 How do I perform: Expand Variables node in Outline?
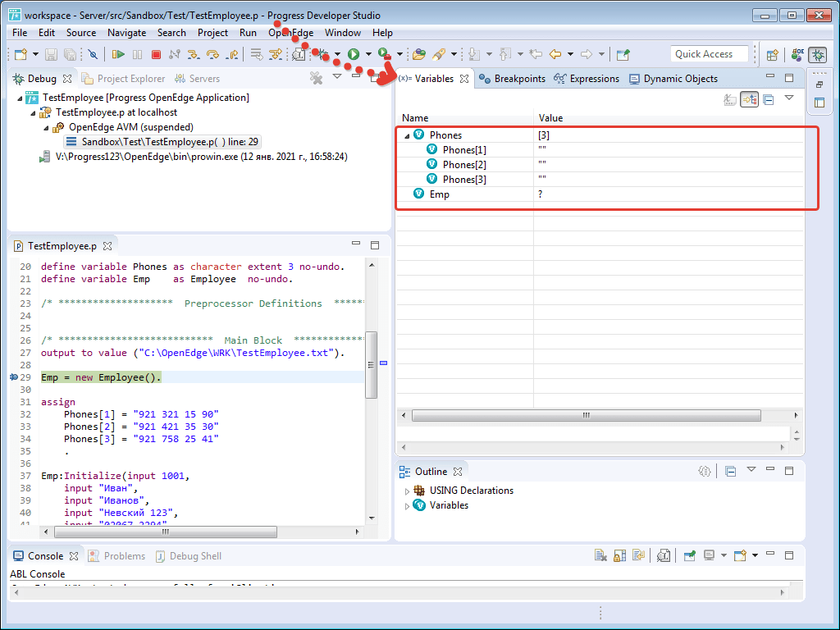[407, 506]
